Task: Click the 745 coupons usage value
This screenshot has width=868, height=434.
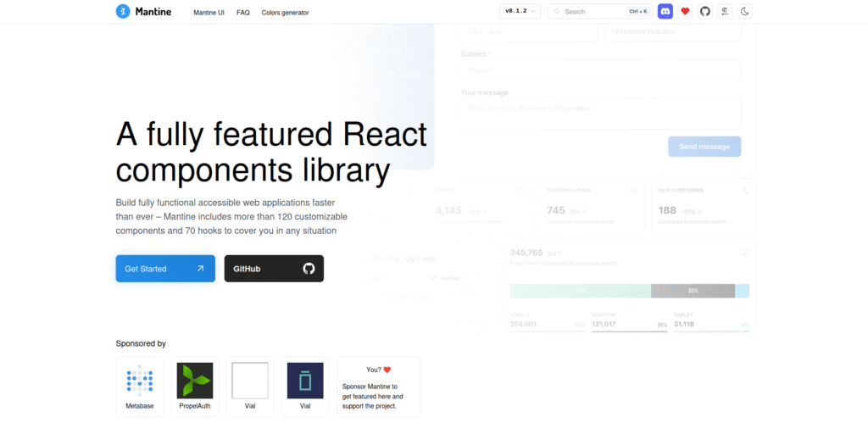Action: pos(556,210)
